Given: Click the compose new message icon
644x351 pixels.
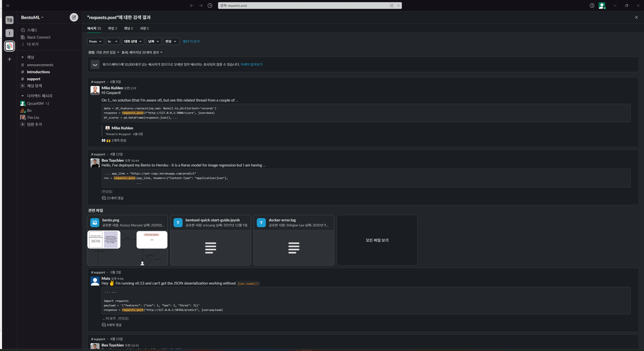Looking at the screenshot, I should tap(74, 17).
